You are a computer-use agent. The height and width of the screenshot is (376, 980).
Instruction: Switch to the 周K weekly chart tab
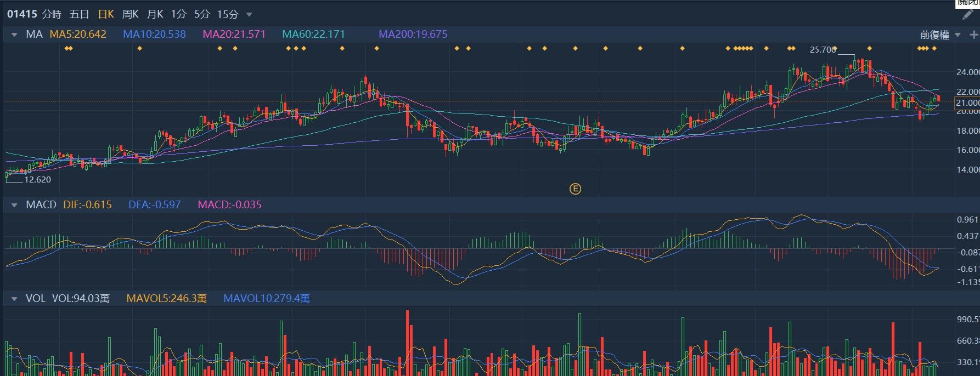click(130, 14)
